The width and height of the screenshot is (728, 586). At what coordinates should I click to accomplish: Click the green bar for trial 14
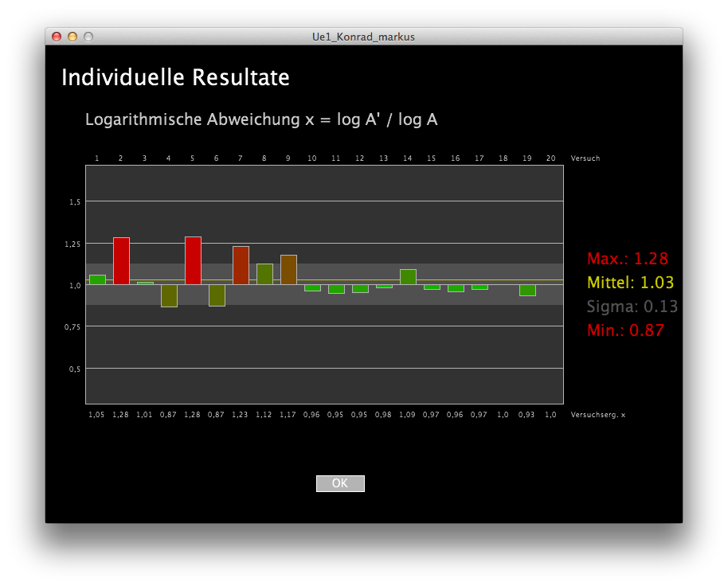click(408, 276)
